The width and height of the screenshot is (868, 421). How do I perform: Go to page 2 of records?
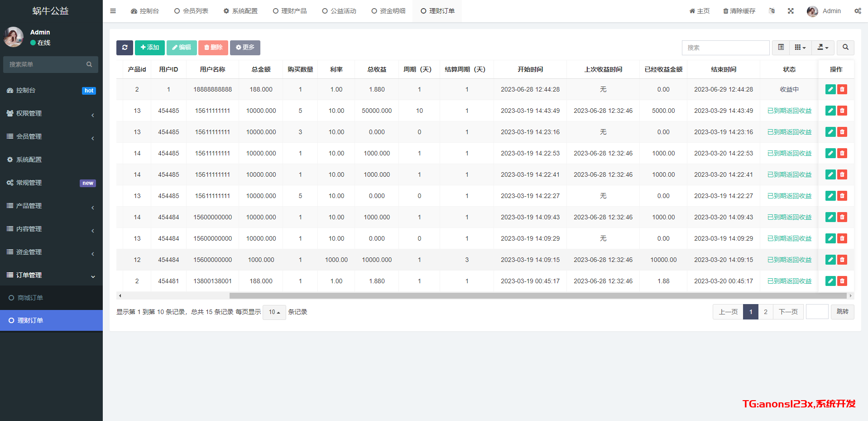point(765,312)
